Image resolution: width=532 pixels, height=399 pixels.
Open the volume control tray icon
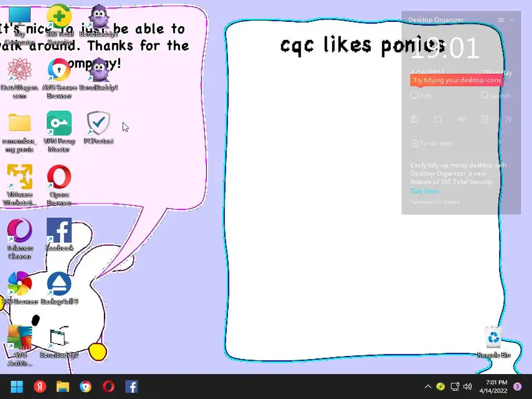tap(468, 387)
